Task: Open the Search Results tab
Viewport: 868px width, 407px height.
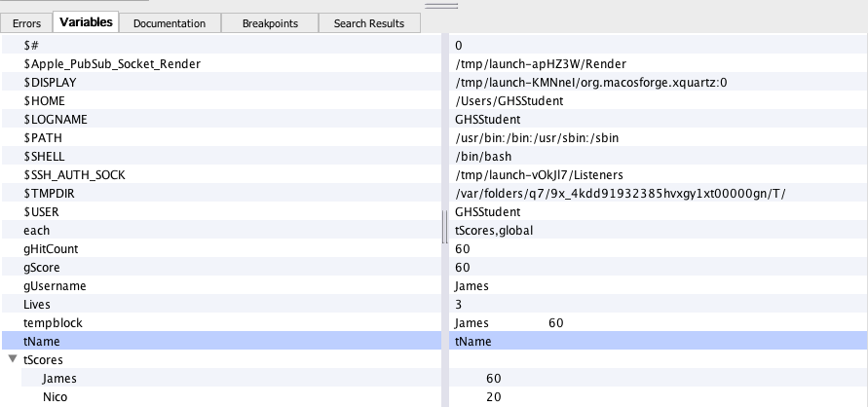Action: (370, 22)
